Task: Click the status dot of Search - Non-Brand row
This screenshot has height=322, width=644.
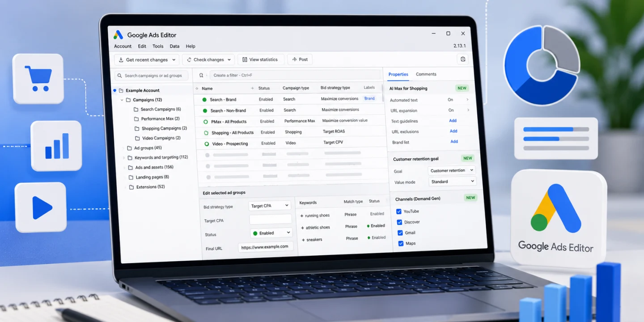Action: click(x=205, y=110)
